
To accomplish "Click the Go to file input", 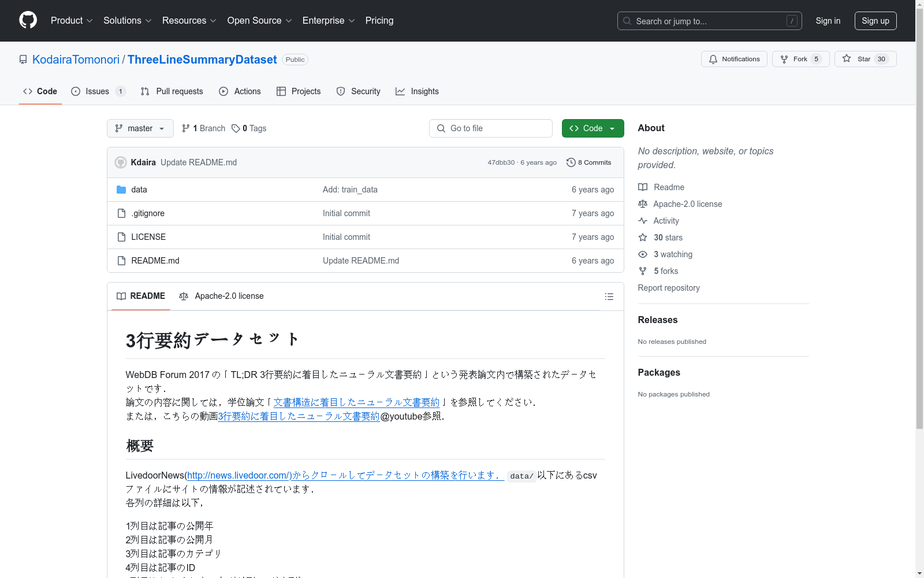I will pyautogui.click(x=491, y=128).
